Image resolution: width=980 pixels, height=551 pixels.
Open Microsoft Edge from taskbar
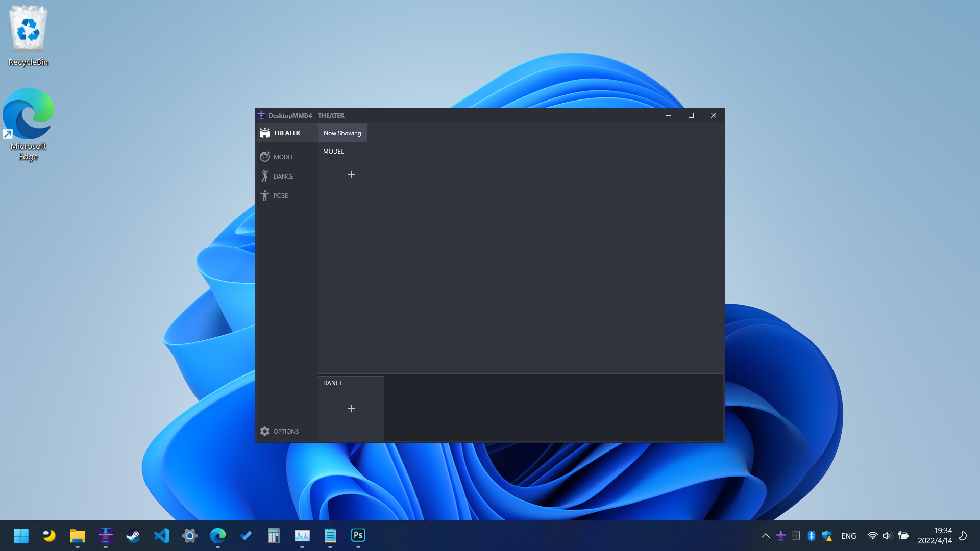point(218,535)
